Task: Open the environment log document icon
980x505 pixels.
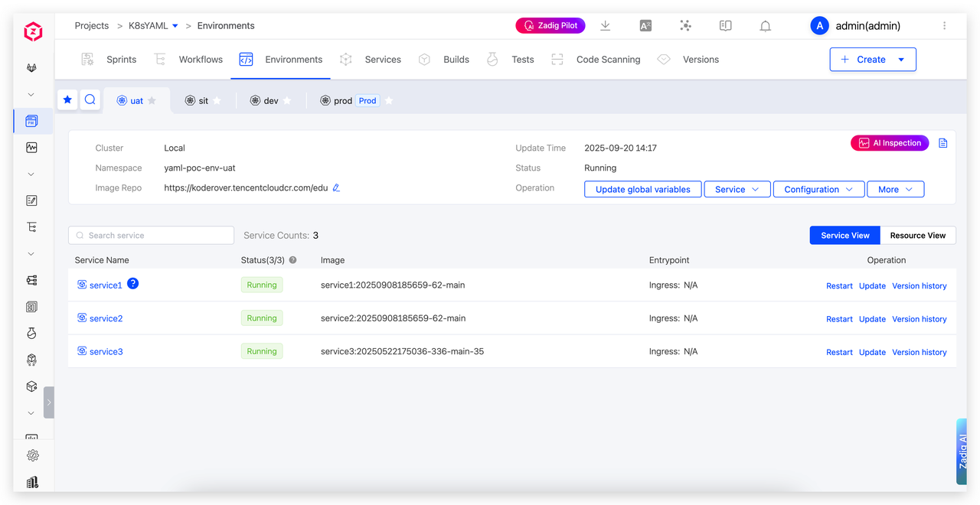Action: click(x=942, y=143)
